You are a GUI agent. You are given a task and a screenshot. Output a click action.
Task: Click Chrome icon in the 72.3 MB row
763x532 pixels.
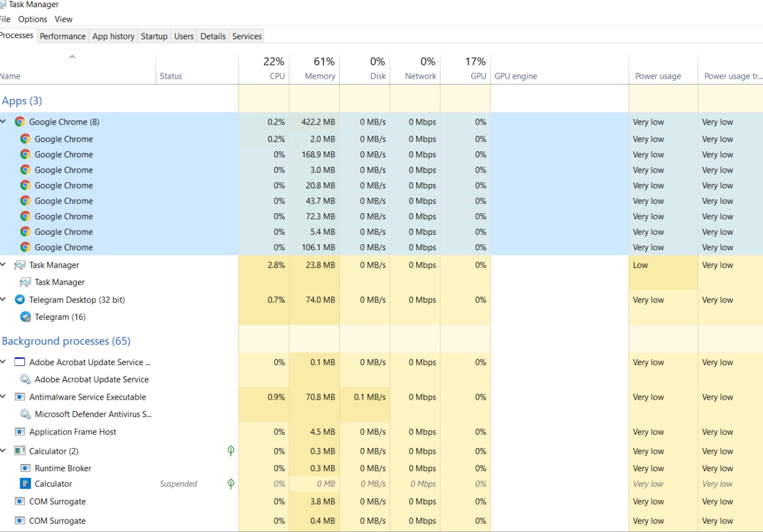(x=25, y=216)
